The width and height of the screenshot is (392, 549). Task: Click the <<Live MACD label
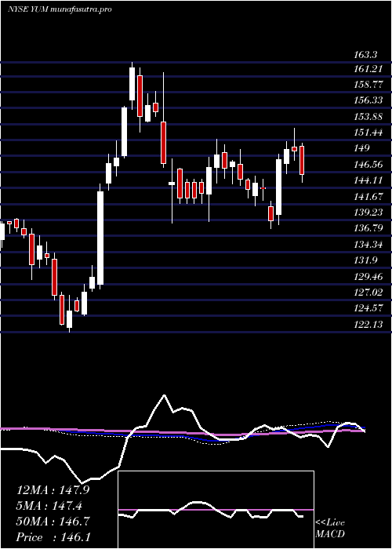[330, 529]
